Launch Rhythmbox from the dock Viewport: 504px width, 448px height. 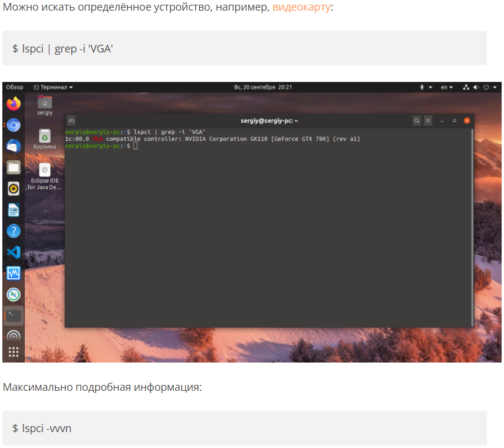[x=14, y=189]
